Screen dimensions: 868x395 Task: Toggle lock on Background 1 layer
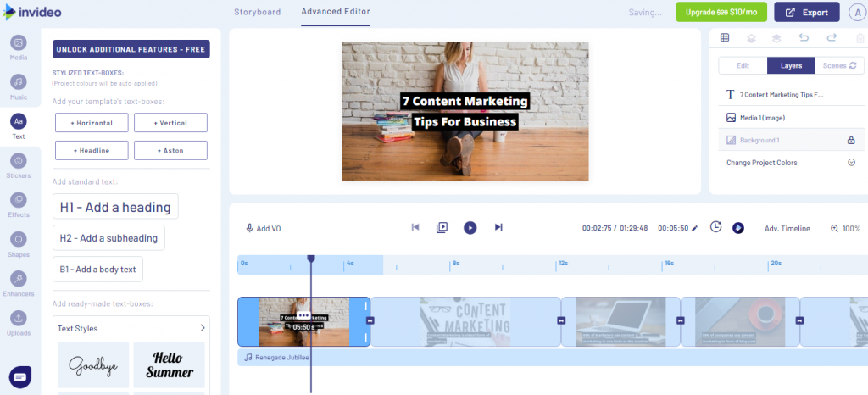pos(851,141)
